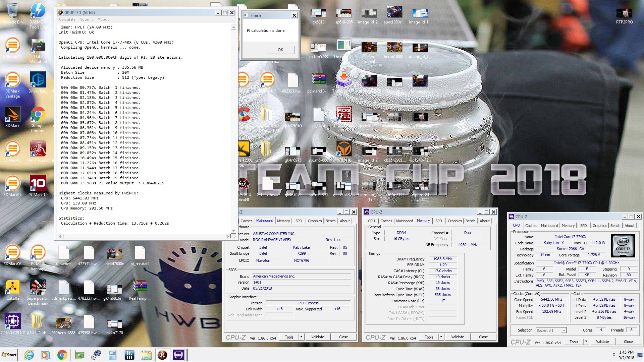Open Superposition Benchmark shortcut
The image size is (644, 362).
pyautogui.click(x=38, y=292)
